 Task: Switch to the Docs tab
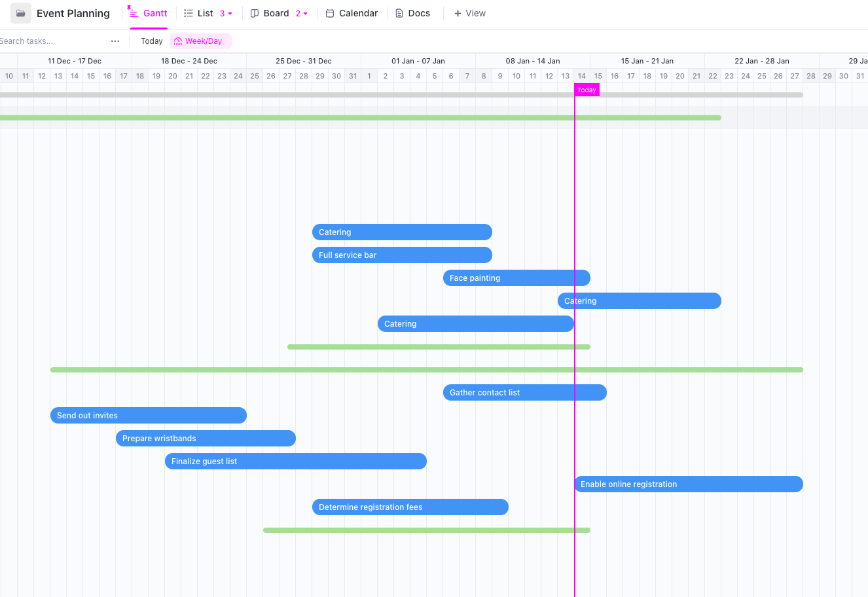[x=413, y=13]
